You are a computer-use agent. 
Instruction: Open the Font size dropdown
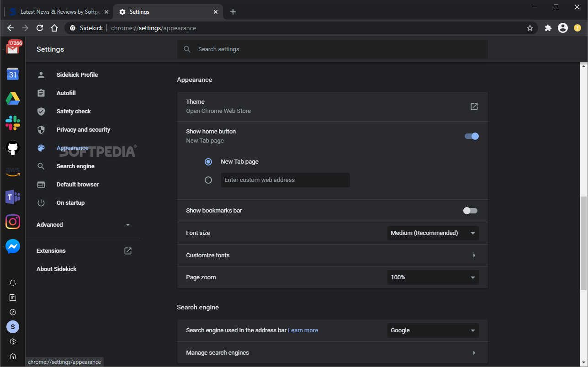tap(433, 233)
